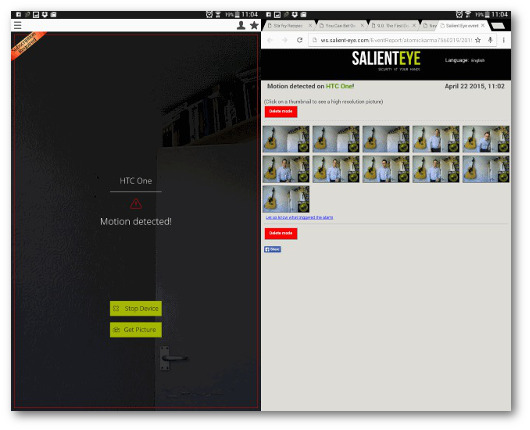Open fifth thumbnail in the second row
This screenshot has height=430, width=530.
click(x=486, y=169)
